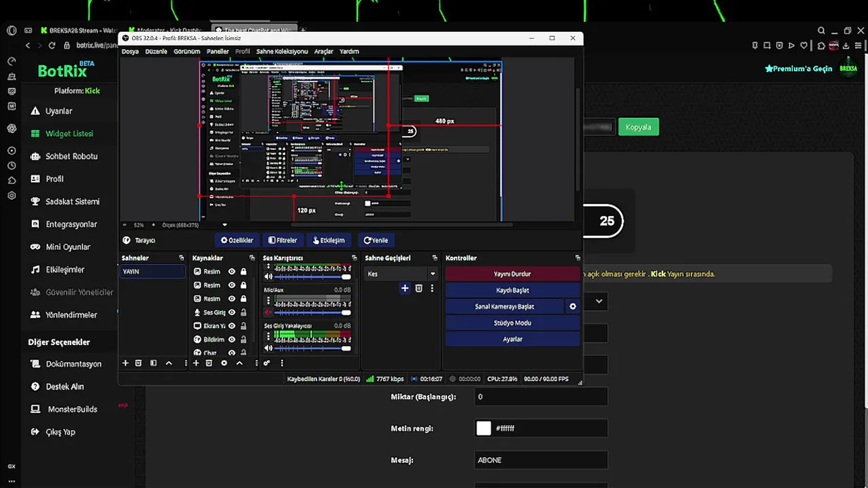
Task: Enable Stüdyo Modu
Action: tap(512, 323)
